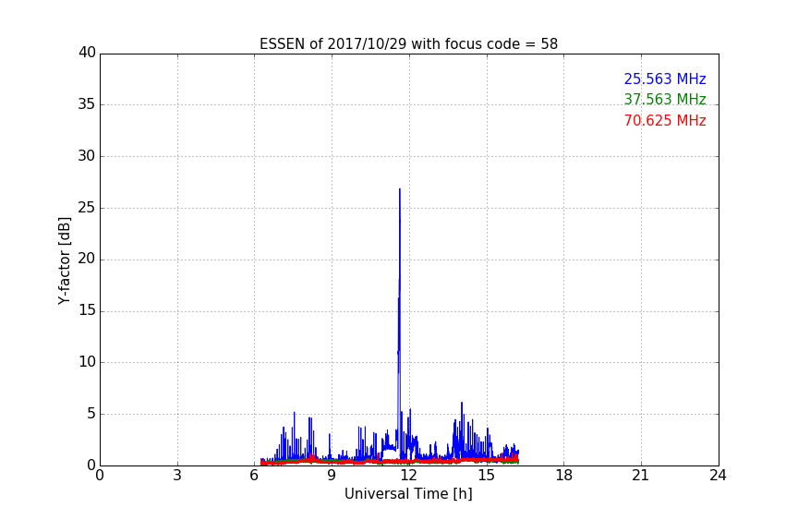Select the red 70.625 MHz legend label
This screenshot has height=532, width=798.
[x=665, y=121]
